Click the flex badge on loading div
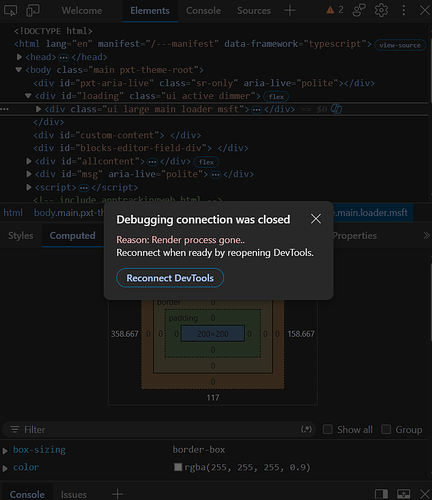The height and width of the screenshot is (500, 432). pos(276,97)
